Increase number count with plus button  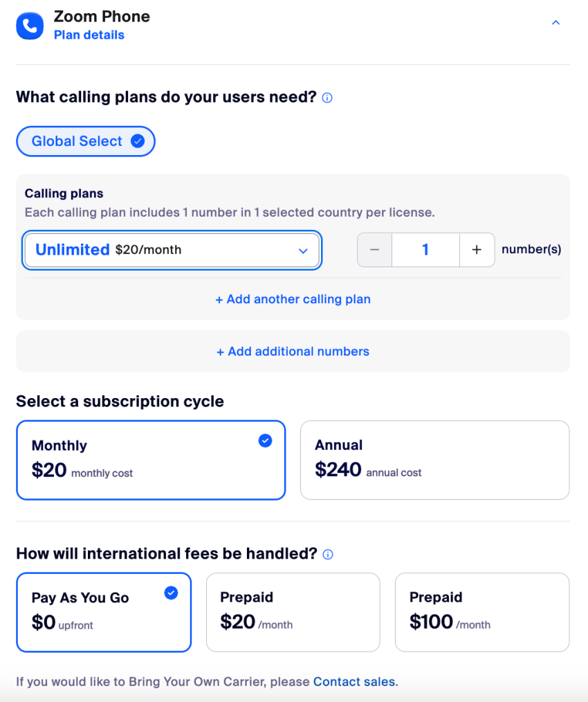477,250
